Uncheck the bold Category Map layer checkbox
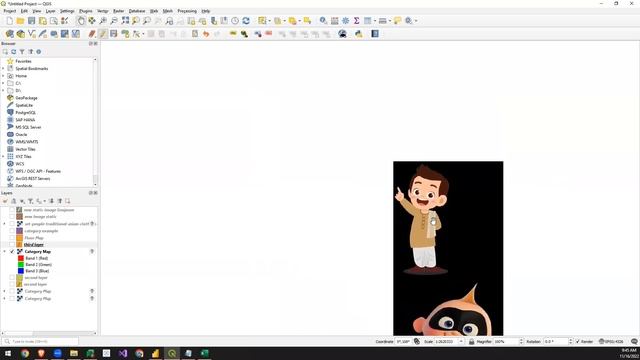 (x=12, y=251)
